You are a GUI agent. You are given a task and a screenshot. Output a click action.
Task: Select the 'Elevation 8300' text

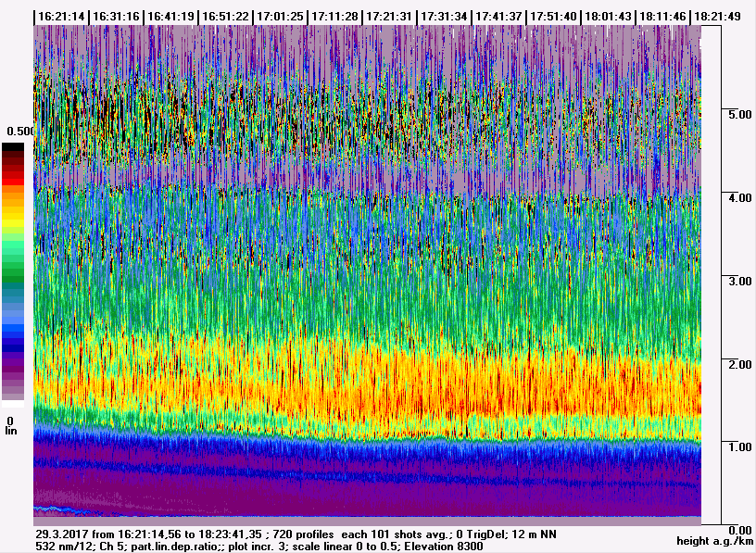pyautogui.click(x=443, y=547)
